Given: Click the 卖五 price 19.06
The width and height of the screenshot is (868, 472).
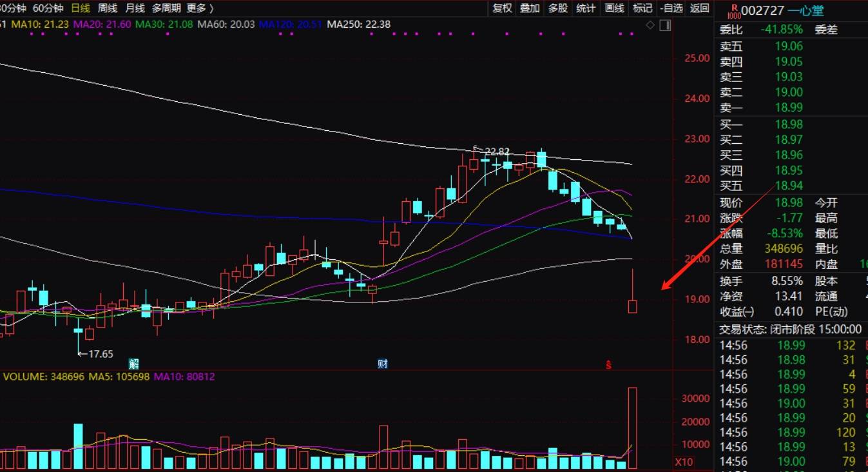Looking at the screenshot, I should pyautogui.click(x=789, y=46).
